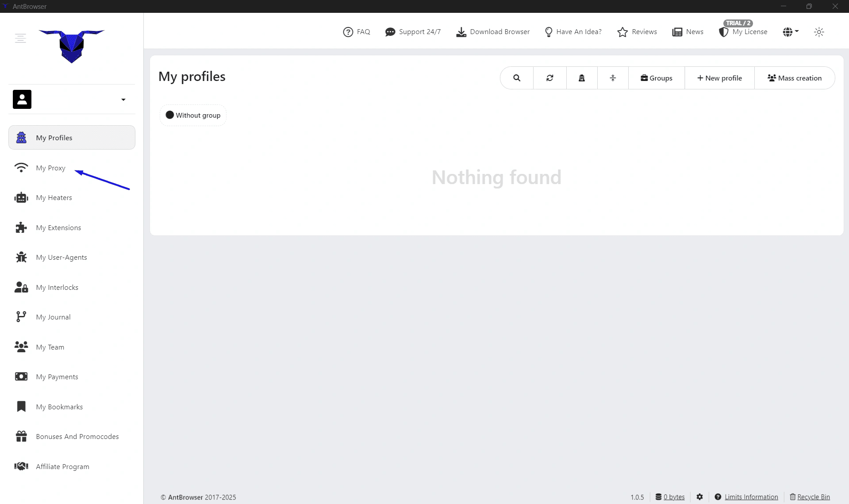Screen dimensions: 849x504
Task: Click the TRIAL / 2 badge
Action: pyautogui.click(x=738, y=23)
